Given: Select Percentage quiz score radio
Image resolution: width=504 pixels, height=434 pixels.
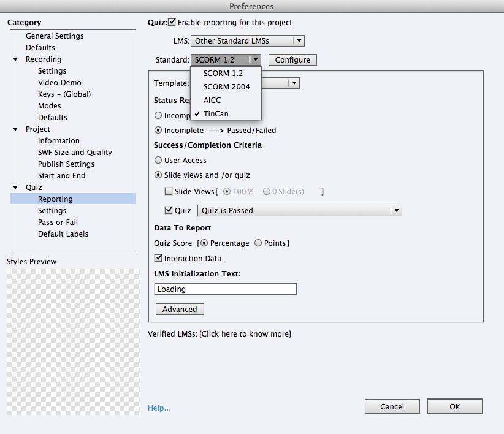Looking at the screenshot, I should [204, 243].
